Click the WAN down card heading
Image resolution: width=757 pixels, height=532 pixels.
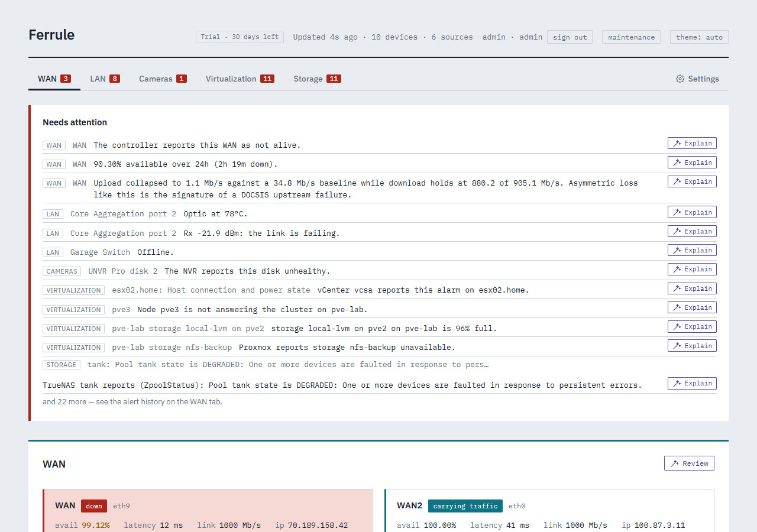click(x=65, y=505)
